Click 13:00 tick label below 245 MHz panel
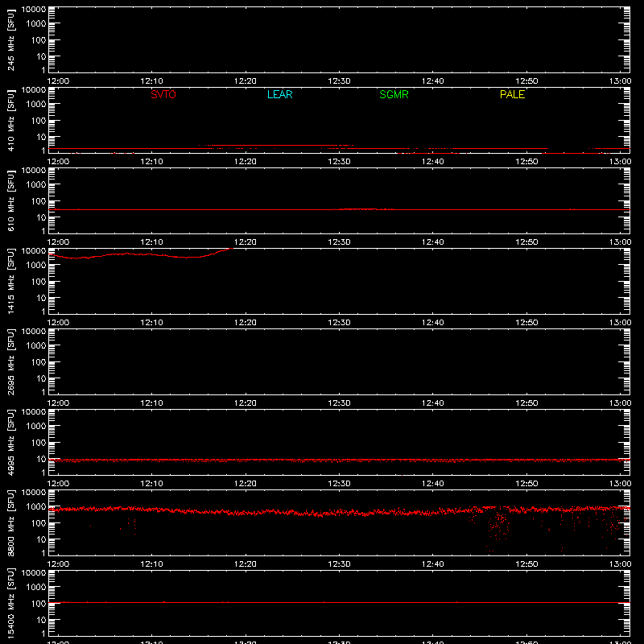 click(x=620, y=81)
